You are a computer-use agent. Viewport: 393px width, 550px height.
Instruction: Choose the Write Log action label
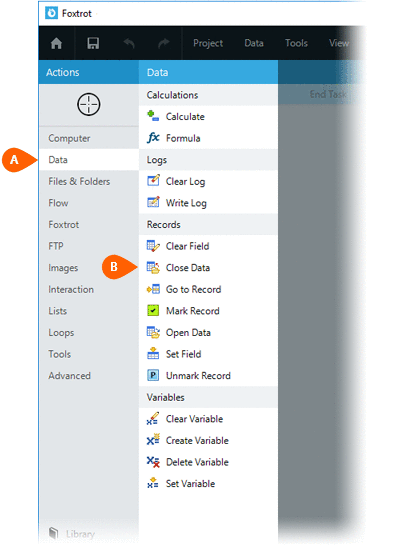point(186,203)
